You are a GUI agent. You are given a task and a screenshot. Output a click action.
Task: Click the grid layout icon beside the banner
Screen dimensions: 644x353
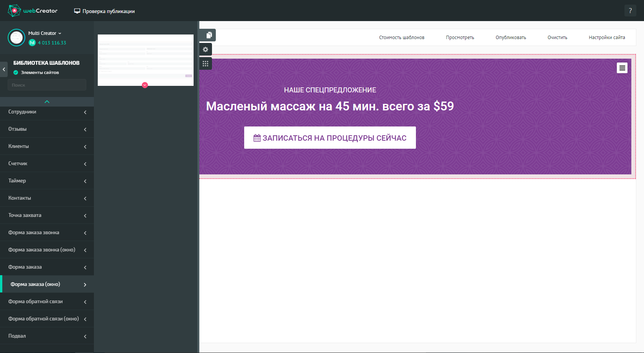pos(205,64)
